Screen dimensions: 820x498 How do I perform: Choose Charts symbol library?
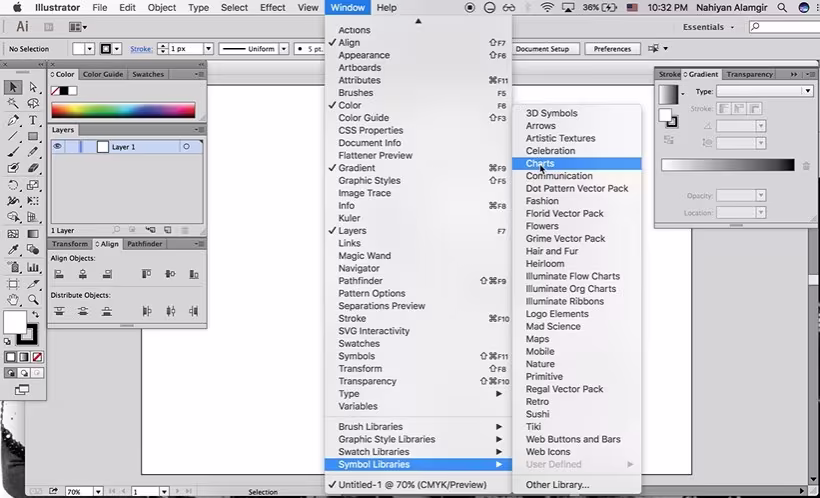click(576, 164)
